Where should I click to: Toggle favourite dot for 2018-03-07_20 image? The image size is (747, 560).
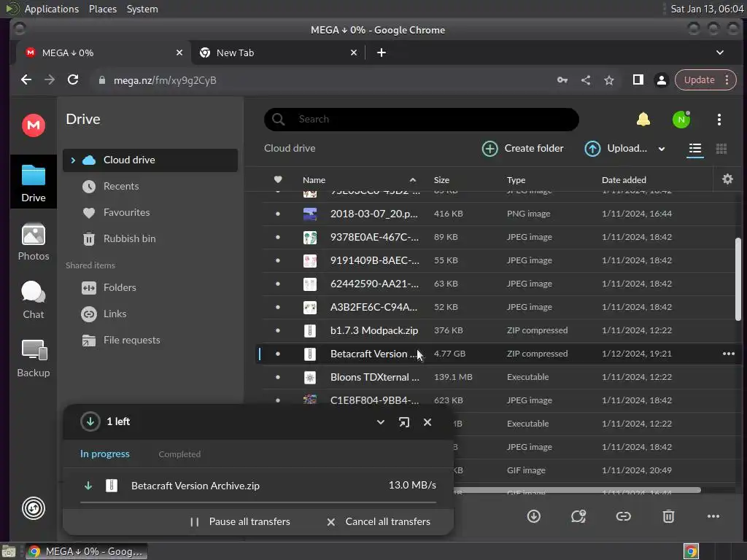tap(278, 214)
